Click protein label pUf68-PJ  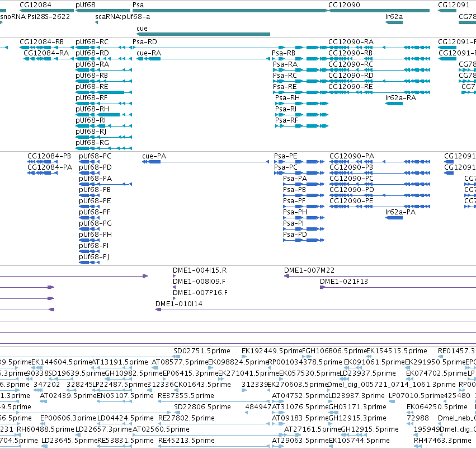point(94,257)
